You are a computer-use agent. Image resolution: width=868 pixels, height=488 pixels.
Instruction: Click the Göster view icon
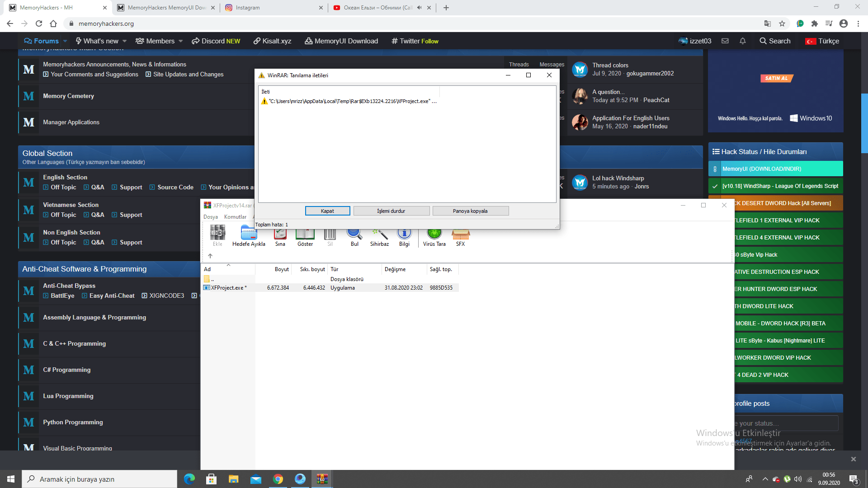point(305,237)
